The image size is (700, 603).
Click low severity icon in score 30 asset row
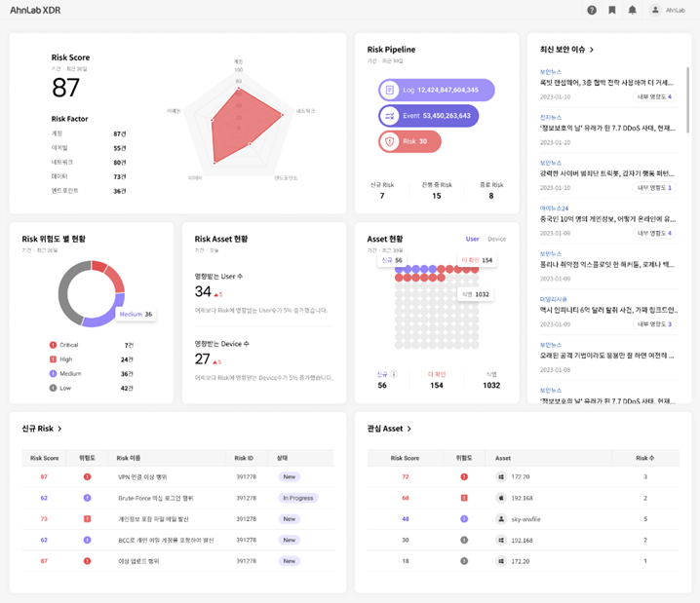tap(464, 540)
